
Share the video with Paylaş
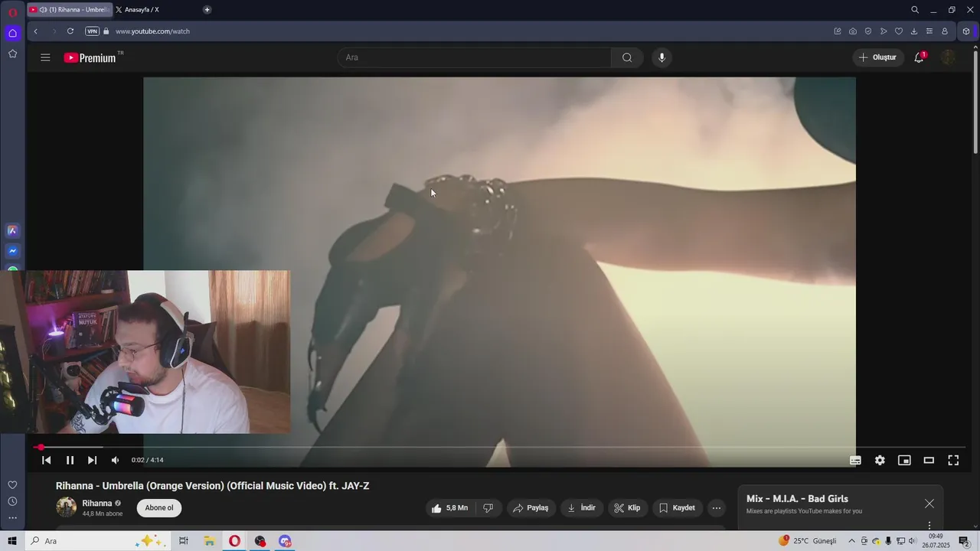(x=531, y=508)
